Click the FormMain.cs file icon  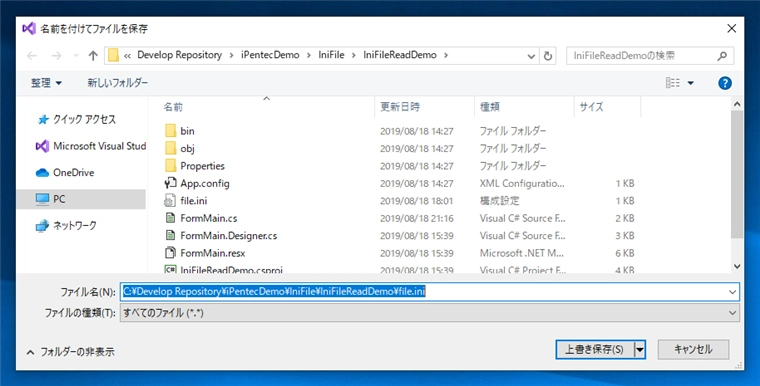[171, 218]
